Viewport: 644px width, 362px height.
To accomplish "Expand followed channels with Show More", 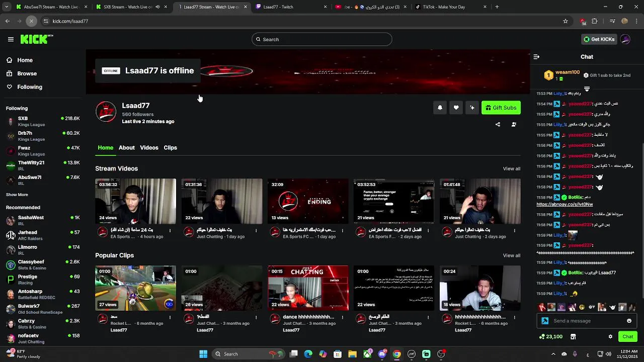I will [x=17, y=195].
